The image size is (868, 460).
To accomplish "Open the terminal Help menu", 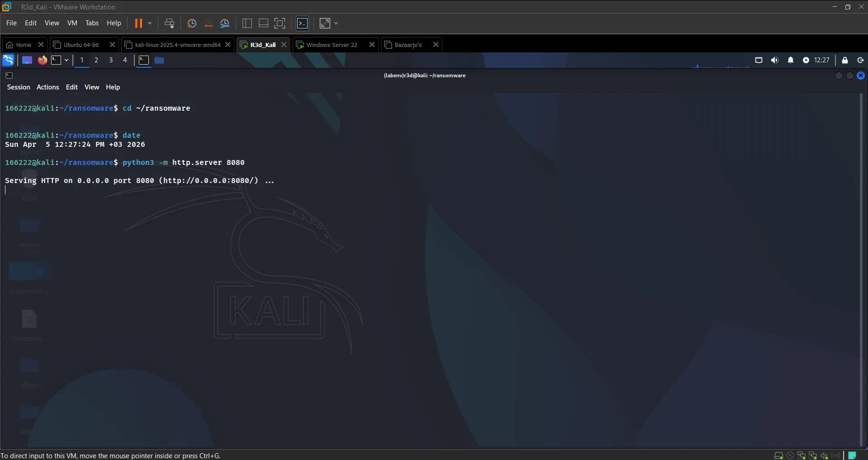I will point(113,87).
